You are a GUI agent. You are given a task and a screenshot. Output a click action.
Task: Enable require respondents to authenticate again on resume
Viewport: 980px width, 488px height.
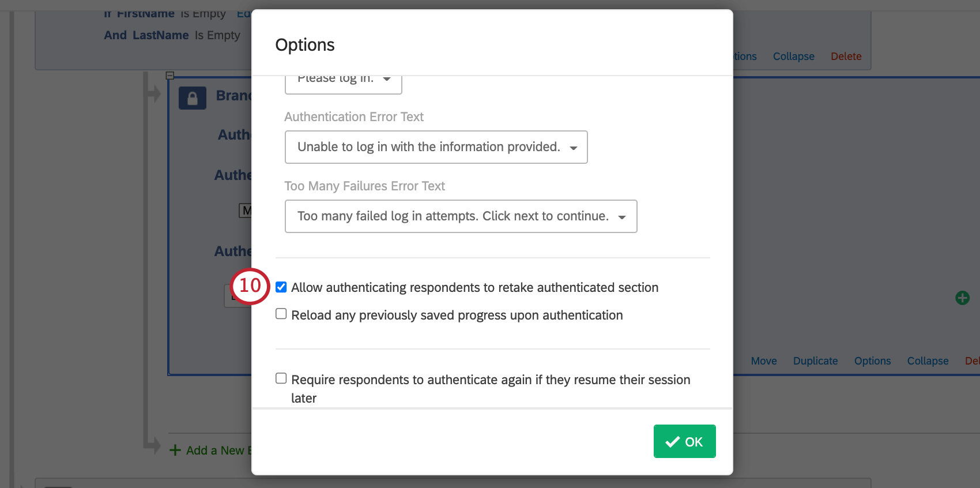(x=281, y=378)
